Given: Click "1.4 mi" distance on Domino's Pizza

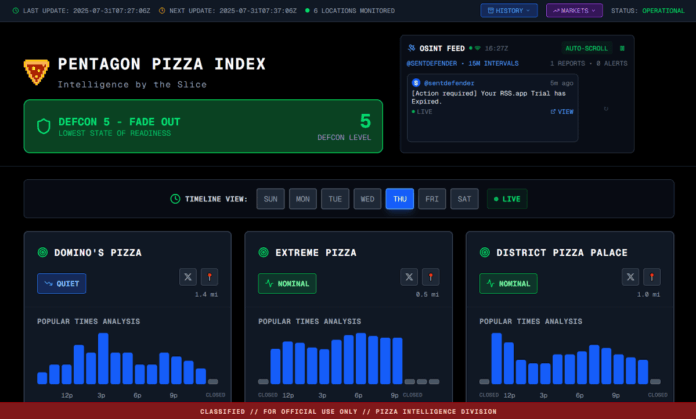Looking at the screenshot, I should (206, 294).
